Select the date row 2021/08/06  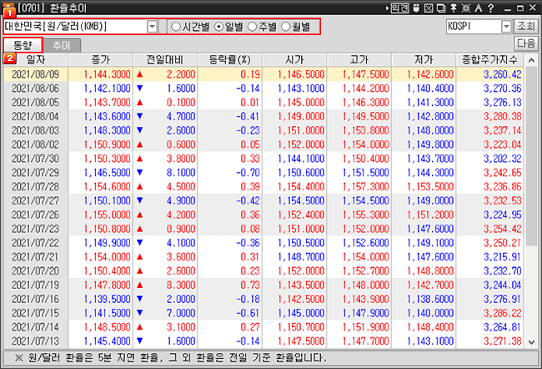click(x=263, y=88)
